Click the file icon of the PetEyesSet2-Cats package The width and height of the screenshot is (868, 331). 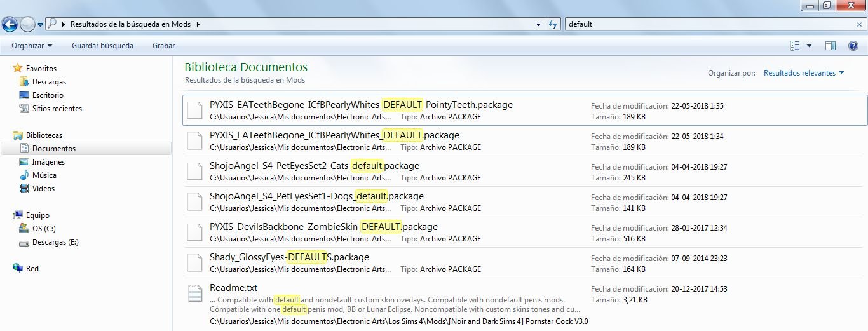pos(194,172)
